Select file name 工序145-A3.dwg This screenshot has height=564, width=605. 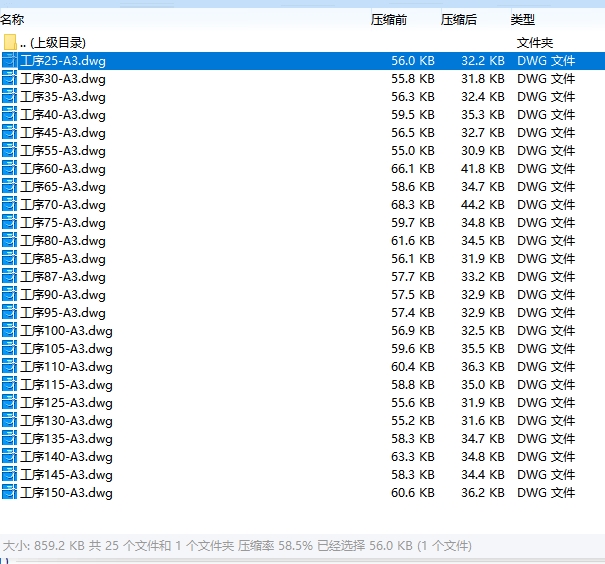point(66,475)
